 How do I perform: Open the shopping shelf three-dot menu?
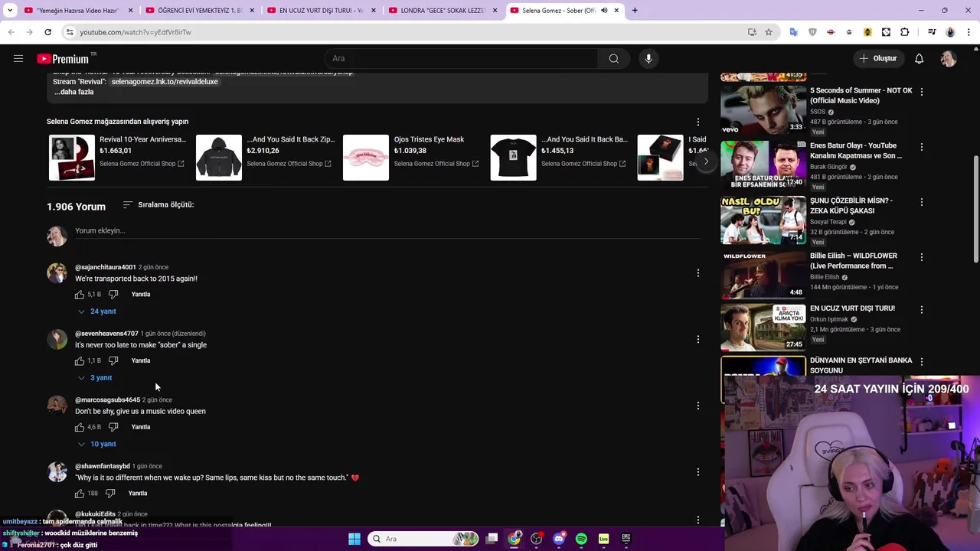tap(697, 122)
